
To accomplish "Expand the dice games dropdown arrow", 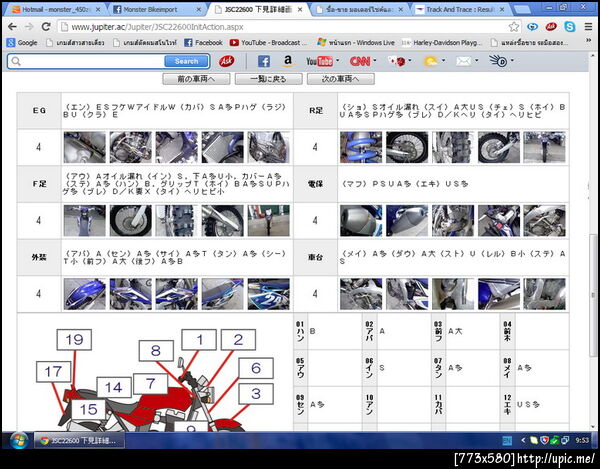I will [410, 60].
